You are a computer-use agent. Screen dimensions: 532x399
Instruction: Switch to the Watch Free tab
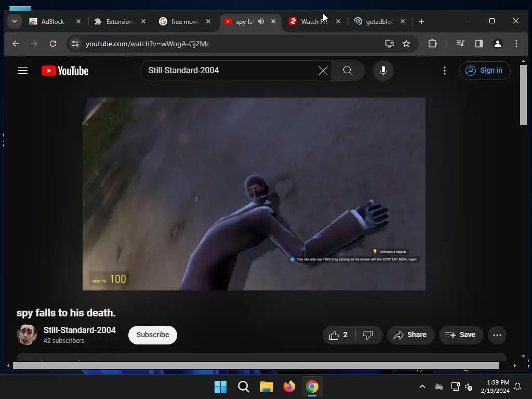click(x=314, y=22)
